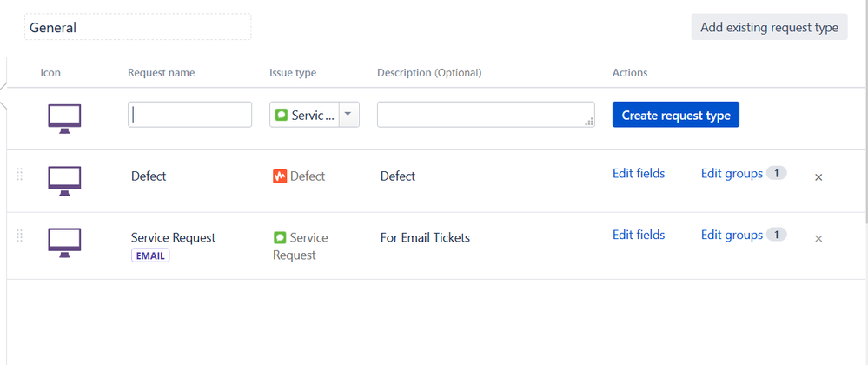Open Edit fields for Service Request
Image resolution: width=868 pixels, height=365 pixels.
639,235
